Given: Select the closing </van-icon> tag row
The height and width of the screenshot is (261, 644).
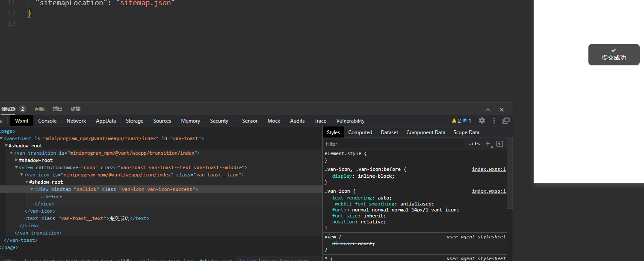Looking at the screenshot, I should (x=40, y=211).
